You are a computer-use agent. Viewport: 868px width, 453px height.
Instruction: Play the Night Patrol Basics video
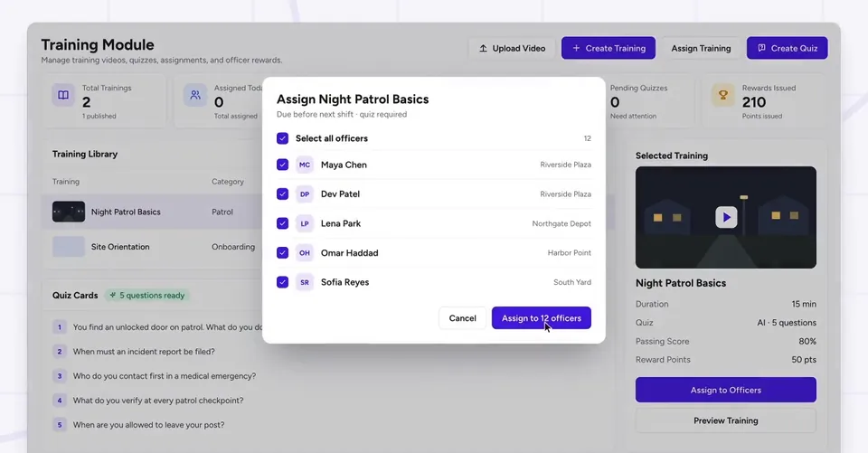click(726, 217)
